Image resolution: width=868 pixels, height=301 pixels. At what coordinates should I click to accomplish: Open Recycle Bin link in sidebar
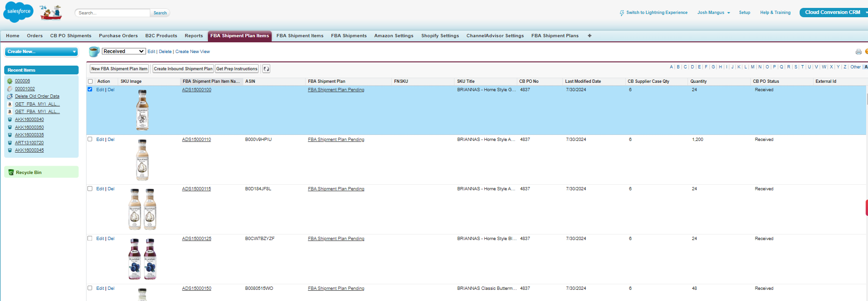coord(29,173)
